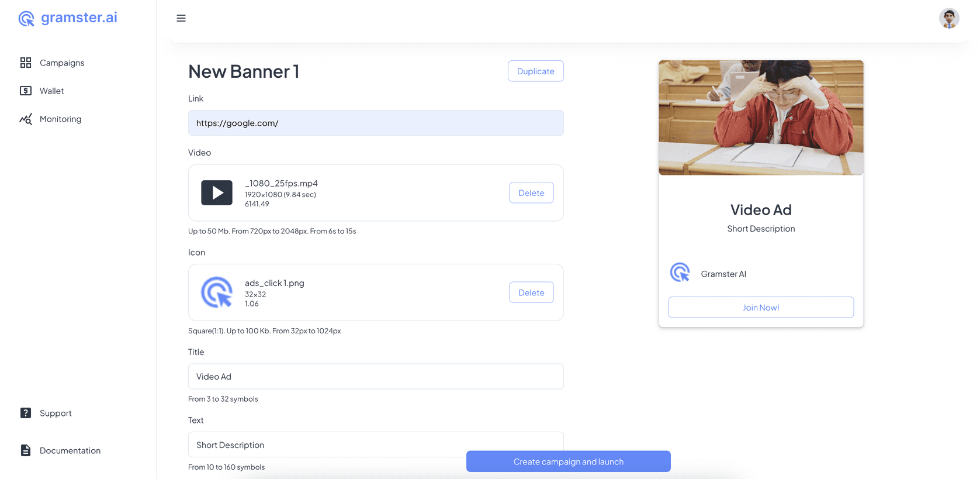Delete the uploaded mp4 video
Image resolution: width=980 pixels, height=479 pixels.
point(531,193)
